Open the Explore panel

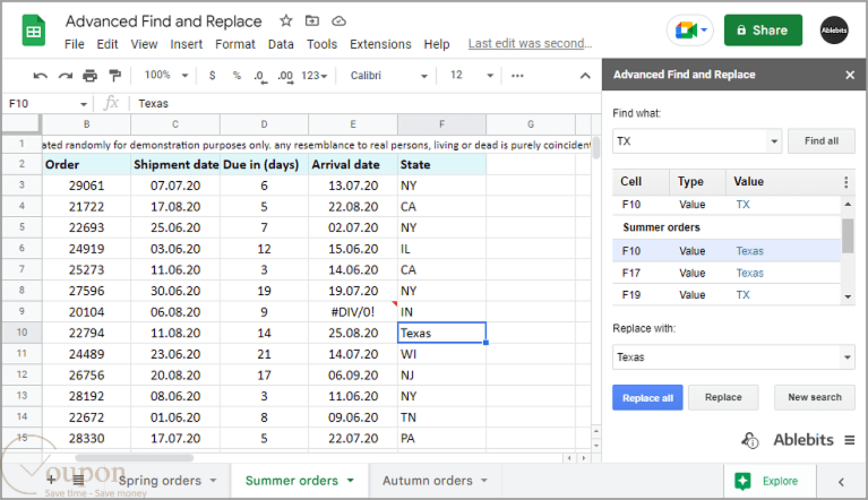[769, 481]
